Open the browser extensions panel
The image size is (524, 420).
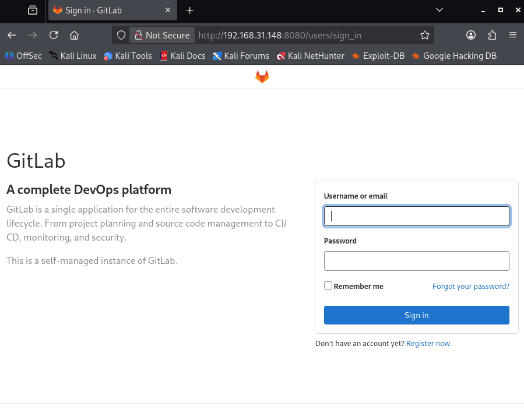point(491,35)
